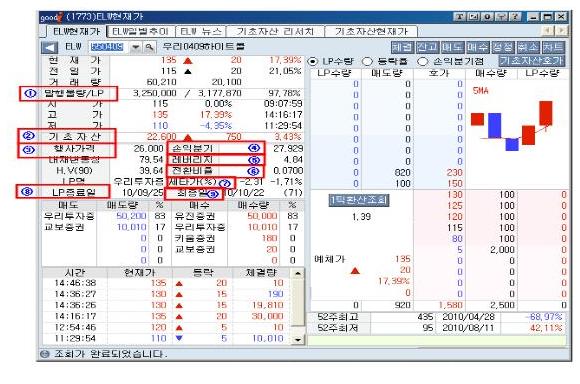Click the ask price 230 in order book
This screenshot has width=580, height=384.
[454, 173]
